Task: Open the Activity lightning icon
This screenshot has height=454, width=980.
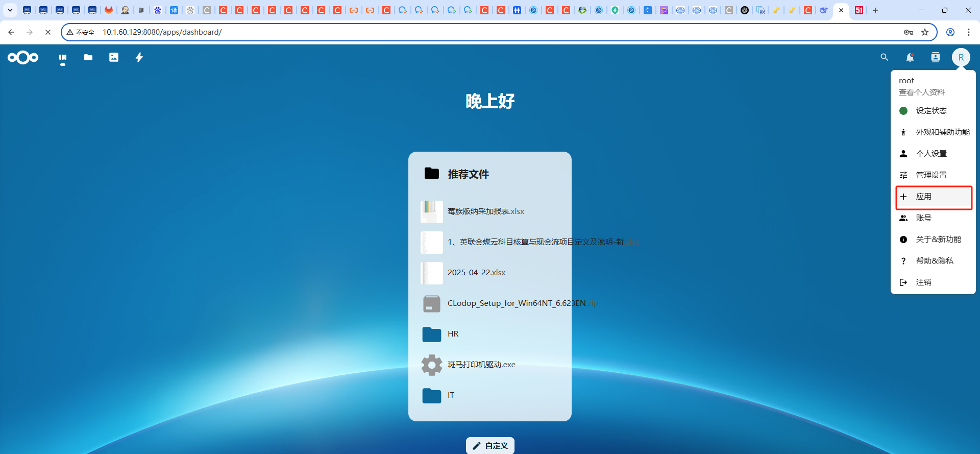Action: [x=139, y=58]
